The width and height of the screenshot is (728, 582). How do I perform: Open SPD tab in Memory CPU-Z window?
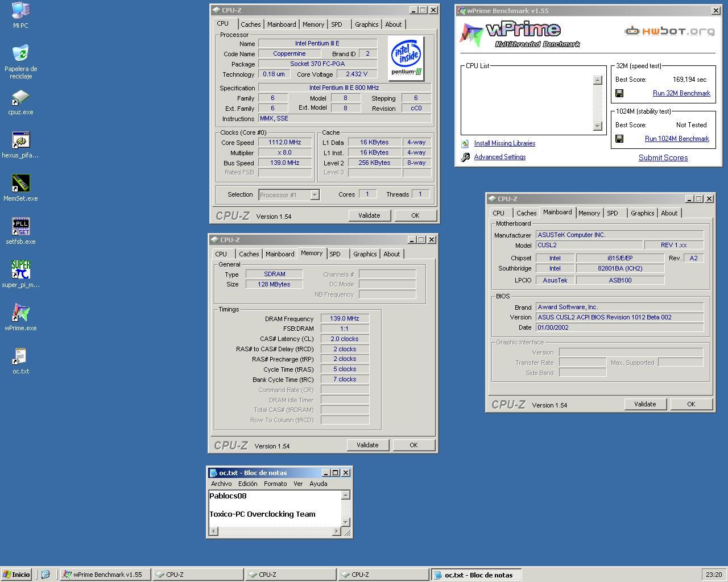(x=335, y=254)
